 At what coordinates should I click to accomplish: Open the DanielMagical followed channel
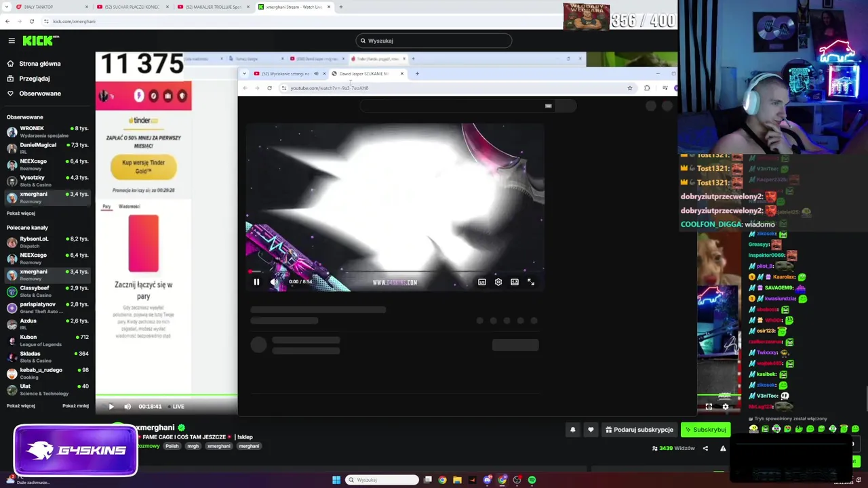pos(47,148)
